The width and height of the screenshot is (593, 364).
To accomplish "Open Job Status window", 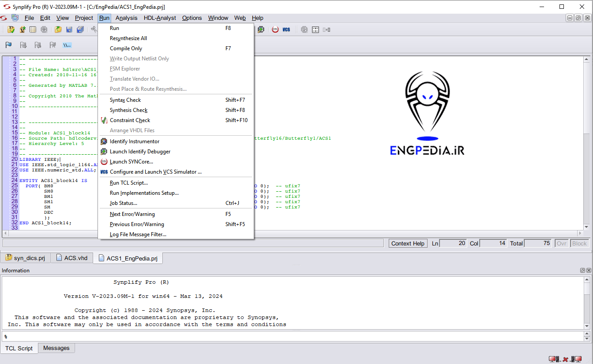I will (176, 203).
